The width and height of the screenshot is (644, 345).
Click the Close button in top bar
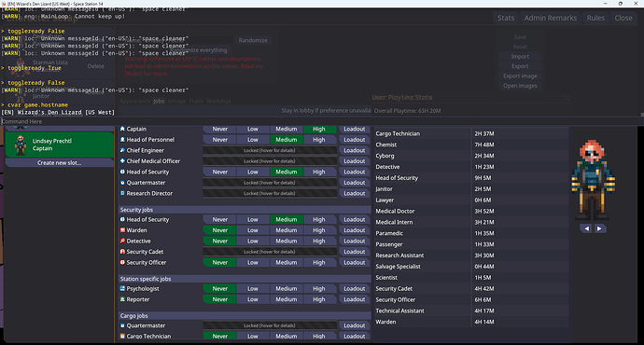point(623,18)
